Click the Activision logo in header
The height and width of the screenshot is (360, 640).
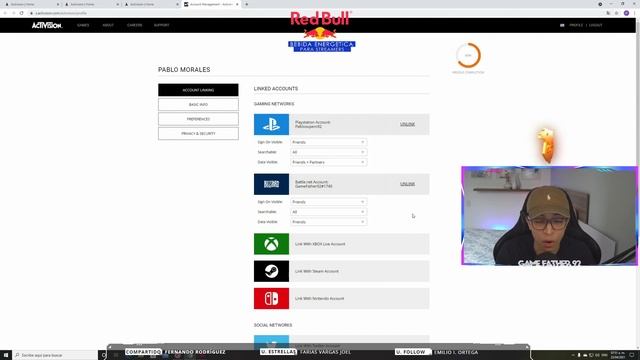pyautogui.click(x=47, y=25)
